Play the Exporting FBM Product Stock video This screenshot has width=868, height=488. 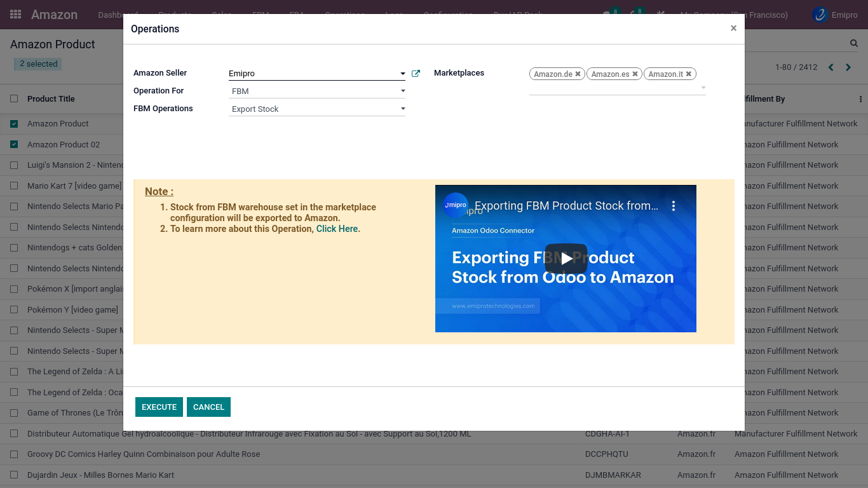click(x=566, y=259)
